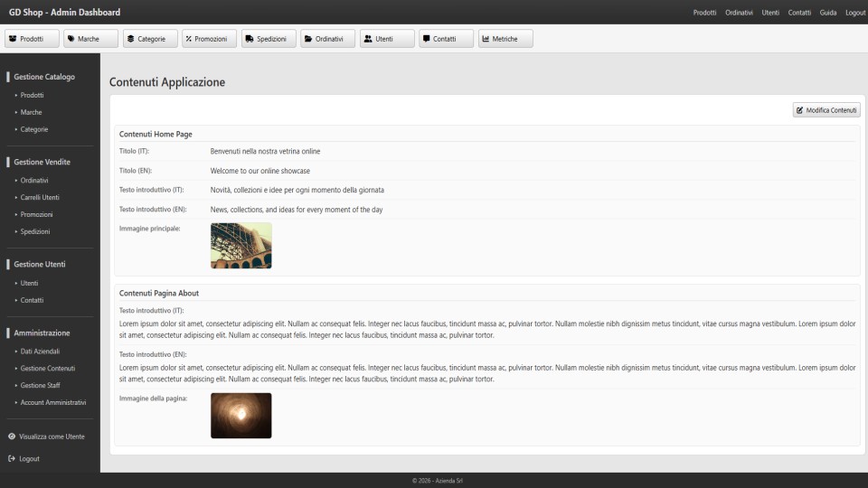Viewport: 868px width, 488px height.
Task: Open Utenti from the top navigation bar
Action: [x=770, y=13]
